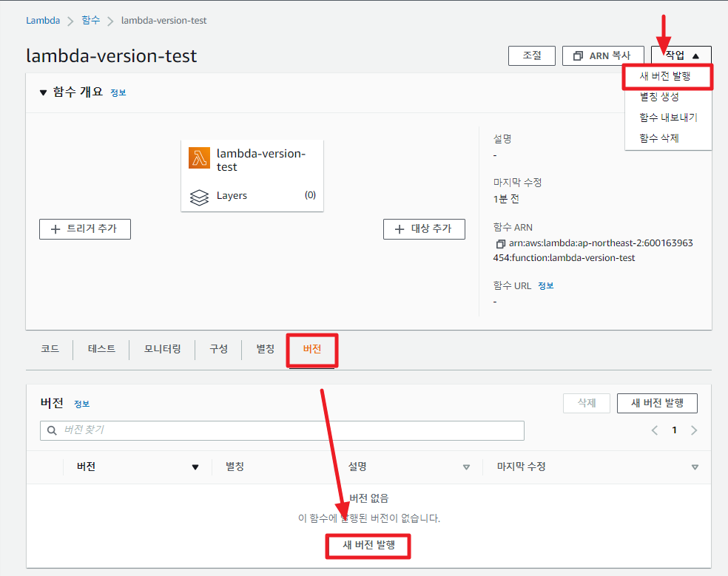This screenshot has height=576, width=728.
Task: Select 별칭 생성 menu item
Action: pos(659,97)
